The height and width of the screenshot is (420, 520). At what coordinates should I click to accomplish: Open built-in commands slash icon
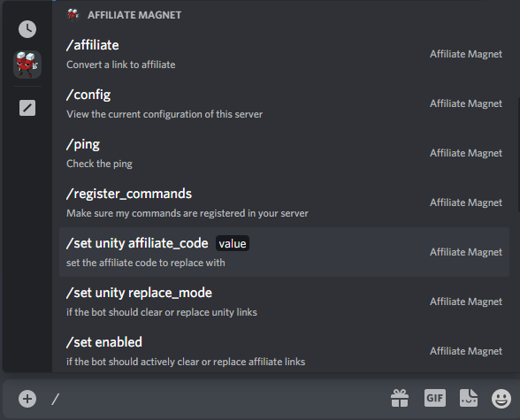coord(27,108)
